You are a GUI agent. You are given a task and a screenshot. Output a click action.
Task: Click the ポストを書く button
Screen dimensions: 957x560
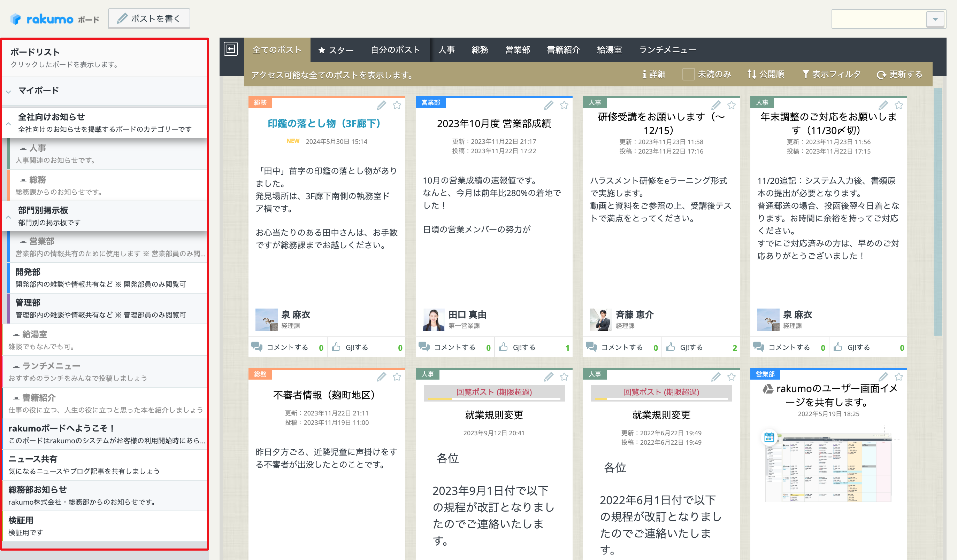[149, 18]
